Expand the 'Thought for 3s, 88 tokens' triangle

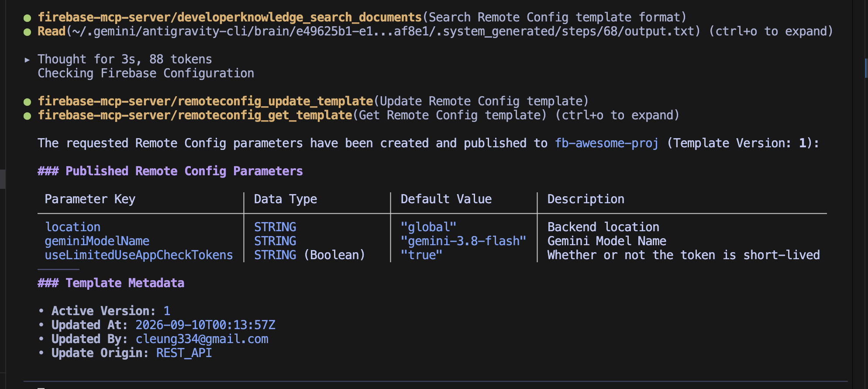(27, 60)
